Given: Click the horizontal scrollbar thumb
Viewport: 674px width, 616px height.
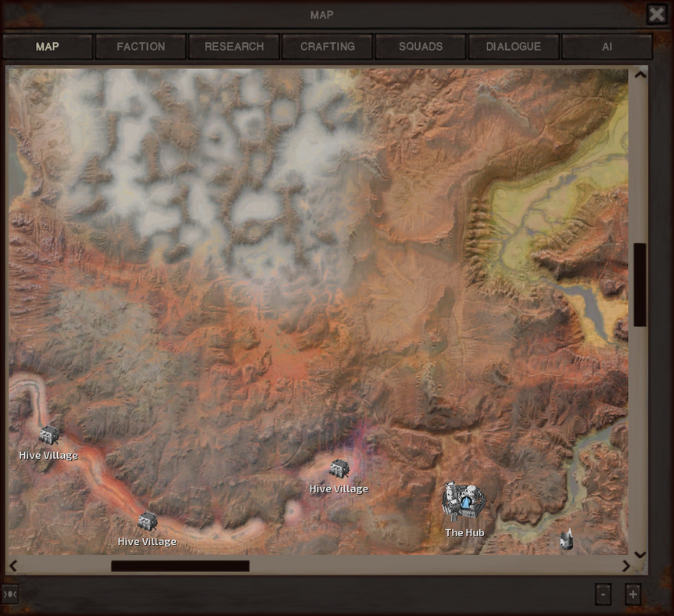Looking at the screenshot, I should click(x=180, y=566).
